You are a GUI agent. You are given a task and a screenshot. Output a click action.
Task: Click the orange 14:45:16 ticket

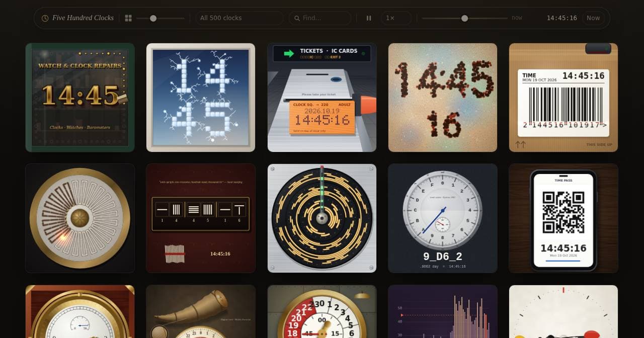[322, 117]
